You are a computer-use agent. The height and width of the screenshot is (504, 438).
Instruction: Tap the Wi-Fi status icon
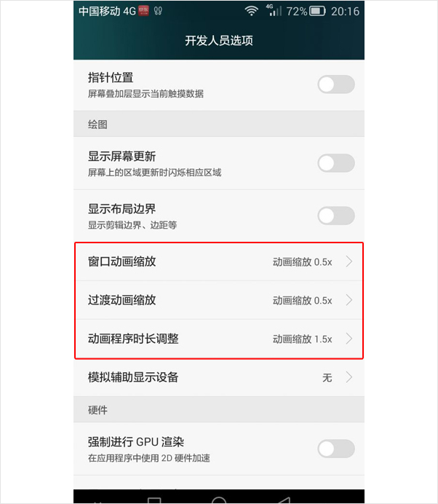click(x=251, y=11)
